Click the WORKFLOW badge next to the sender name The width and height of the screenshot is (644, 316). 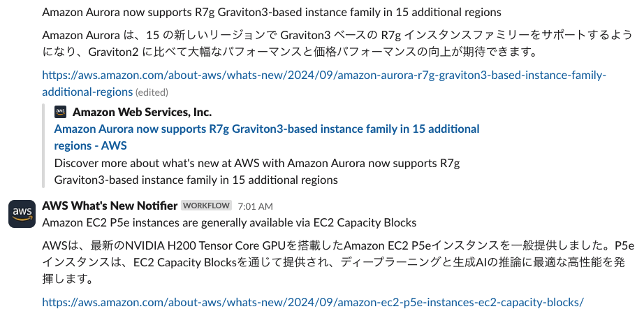[x=206, y=206]
